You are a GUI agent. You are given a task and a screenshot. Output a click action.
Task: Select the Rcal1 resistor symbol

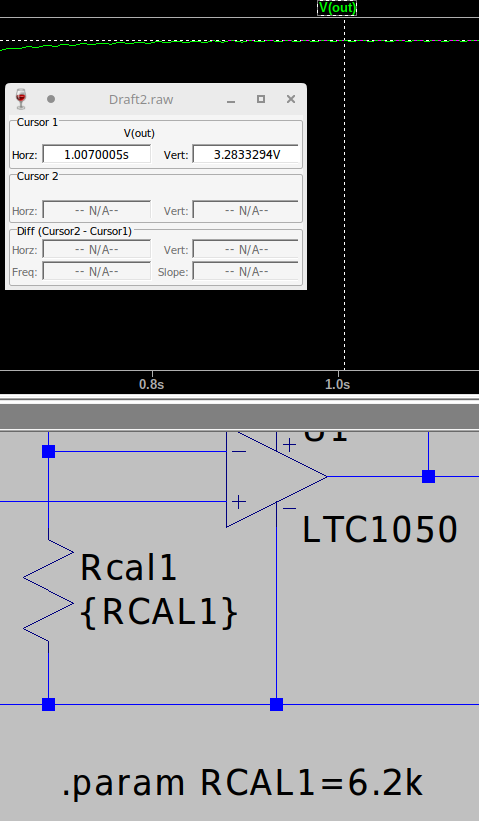point(49,591)
